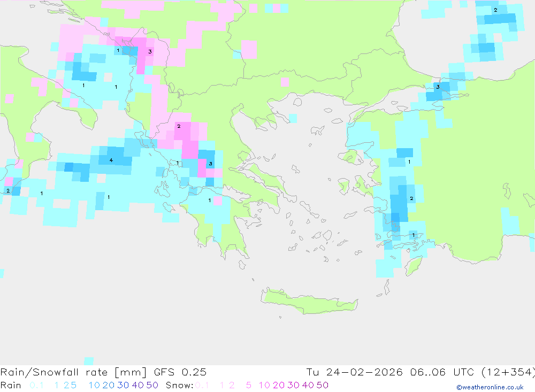Click the "2" rainfall value over the Black Sea
Image resolution: width=535 pixels, height=392 pixels.
[495, 10]
